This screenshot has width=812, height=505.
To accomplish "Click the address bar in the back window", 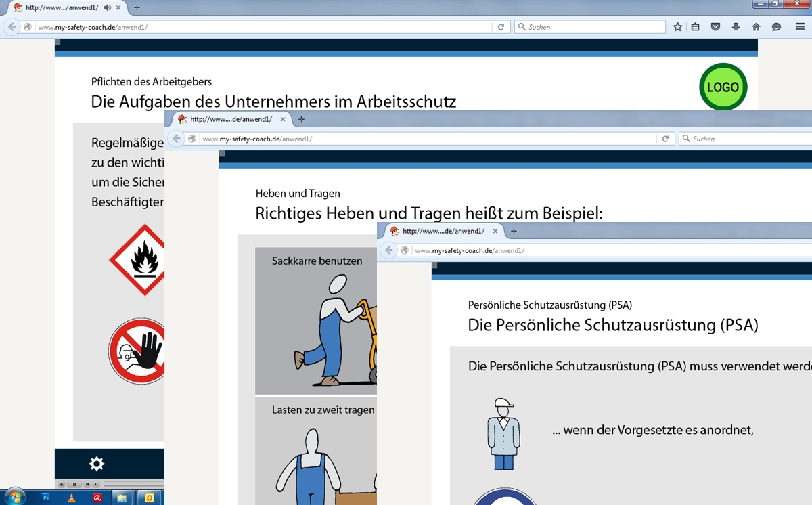I will pos(264,27).
